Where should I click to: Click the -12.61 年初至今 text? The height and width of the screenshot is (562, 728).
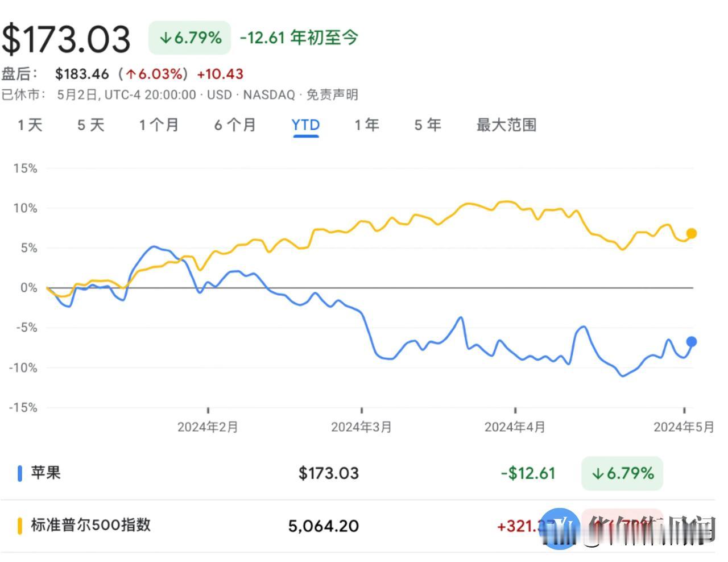(x=299, y=38)
